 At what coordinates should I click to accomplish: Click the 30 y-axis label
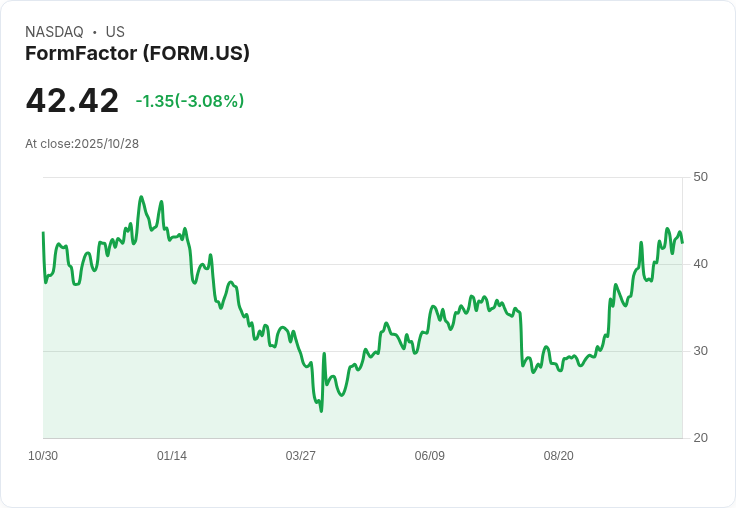700,351
